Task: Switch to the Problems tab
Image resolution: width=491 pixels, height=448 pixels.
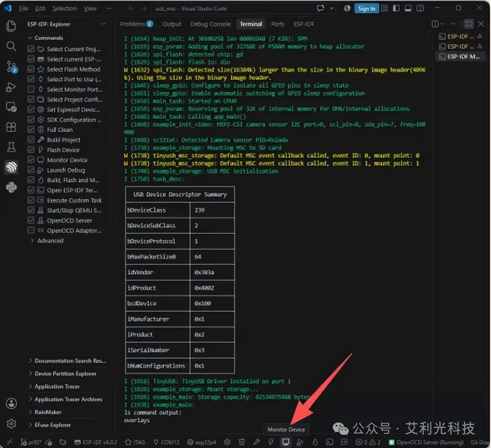Action: point(136,24)
